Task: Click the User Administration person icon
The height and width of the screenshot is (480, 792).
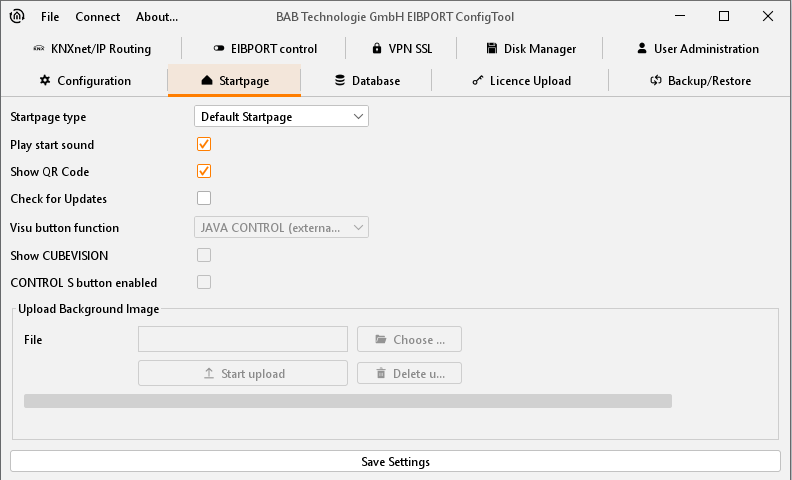Action: [642, 49]
